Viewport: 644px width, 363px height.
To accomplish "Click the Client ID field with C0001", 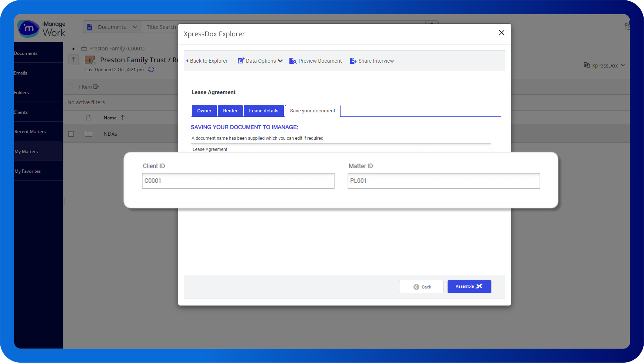I will [x=238, y=181].
